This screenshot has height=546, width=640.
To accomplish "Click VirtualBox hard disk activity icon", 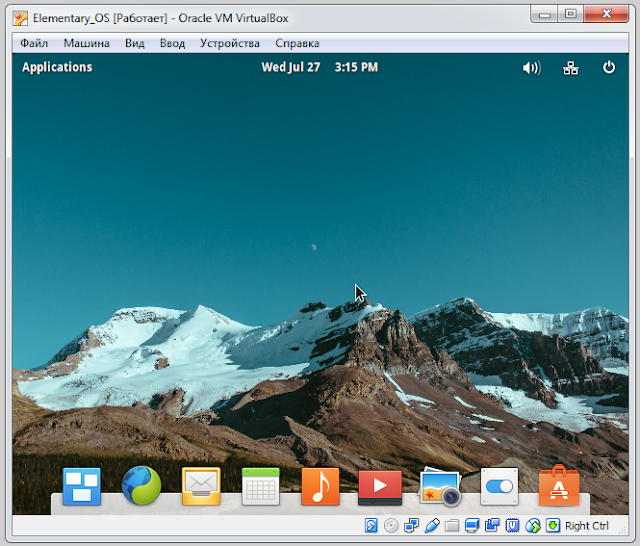I will click(371, 526).
